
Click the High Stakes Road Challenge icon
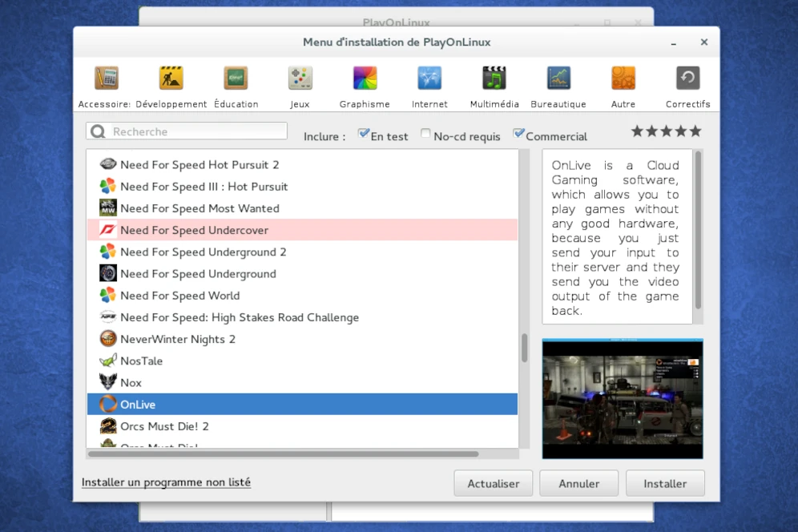[x=108, y=317]
